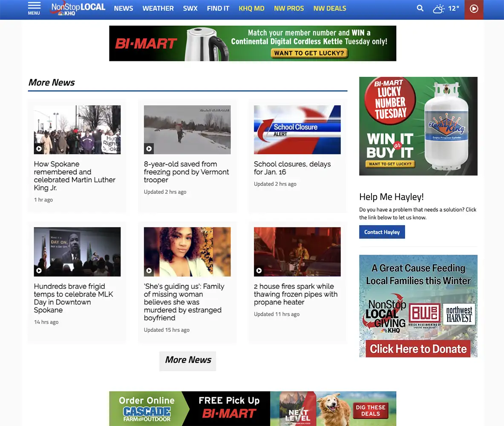Click the NonStop Local KHQ logo

point(78,9)
